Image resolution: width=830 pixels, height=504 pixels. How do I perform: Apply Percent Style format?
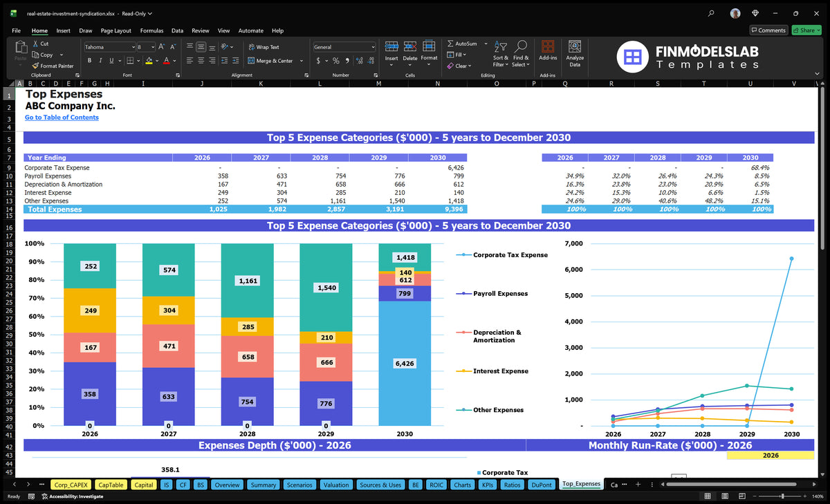pos(336,61)
